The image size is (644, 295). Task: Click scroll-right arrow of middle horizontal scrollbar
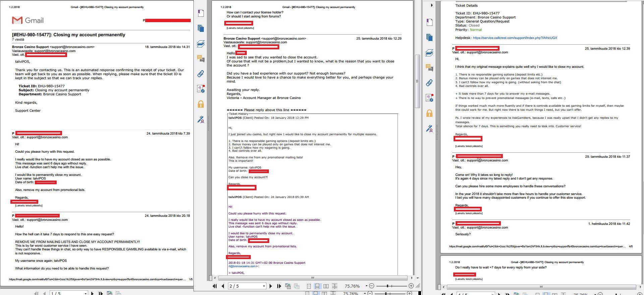[412, 278]
